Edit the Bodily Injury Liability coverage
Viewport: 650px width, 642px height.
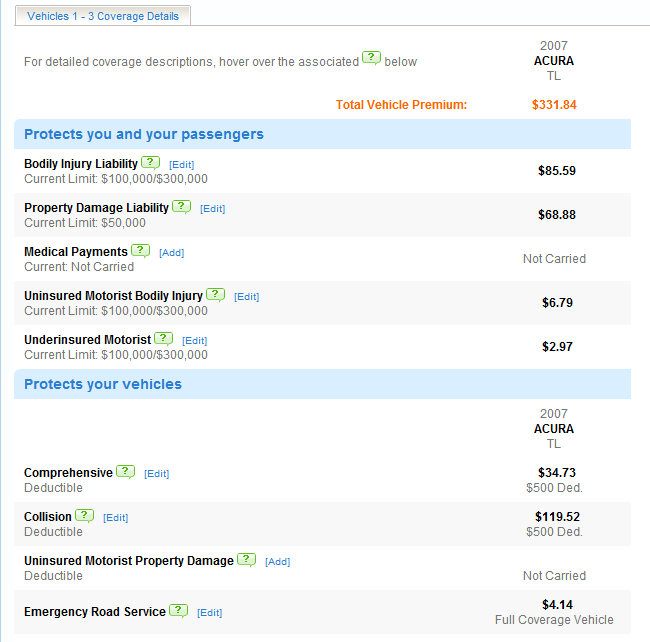click(x=181, y=164)
